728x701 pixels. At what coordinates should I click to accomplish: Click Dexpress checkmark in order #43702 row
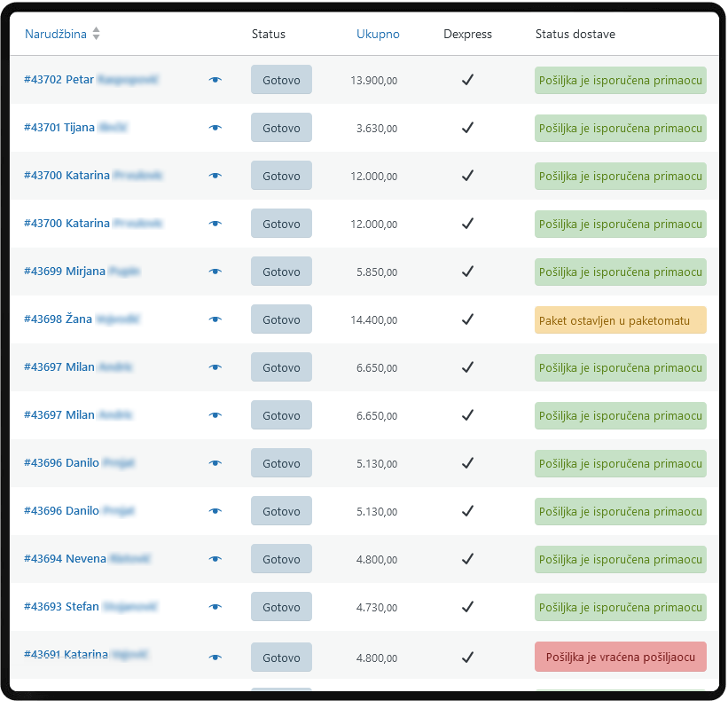(467, 80)
